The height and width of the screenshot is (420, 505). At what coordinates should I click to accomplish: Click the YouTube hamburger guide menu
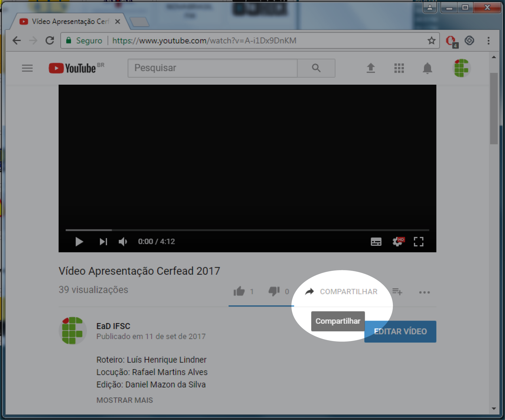tap(27, 68)
